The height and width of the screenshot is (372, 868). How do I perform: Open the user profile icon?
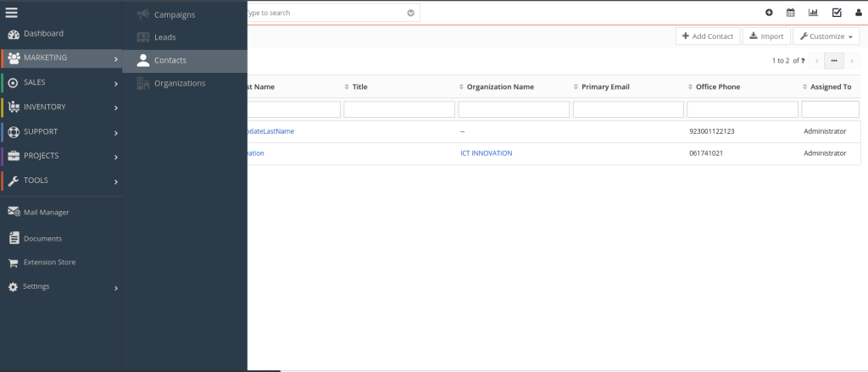(858, 13)
